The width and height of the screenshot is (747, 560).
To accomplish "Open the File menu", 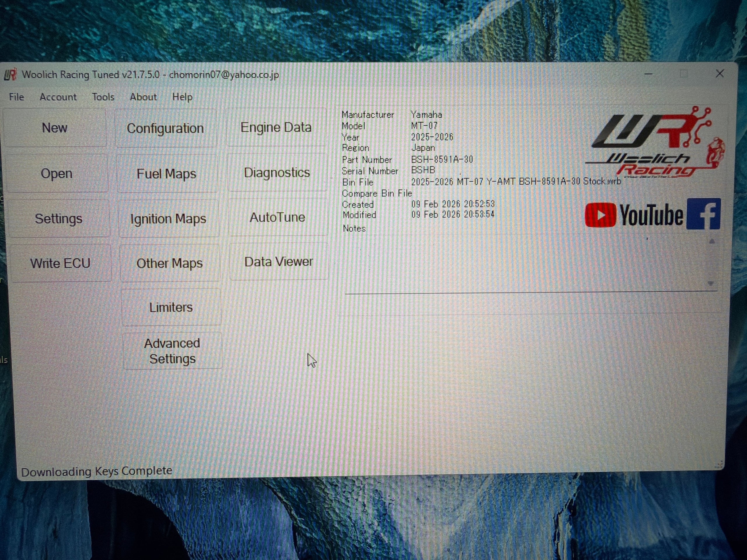I will [x=17, y=97].
